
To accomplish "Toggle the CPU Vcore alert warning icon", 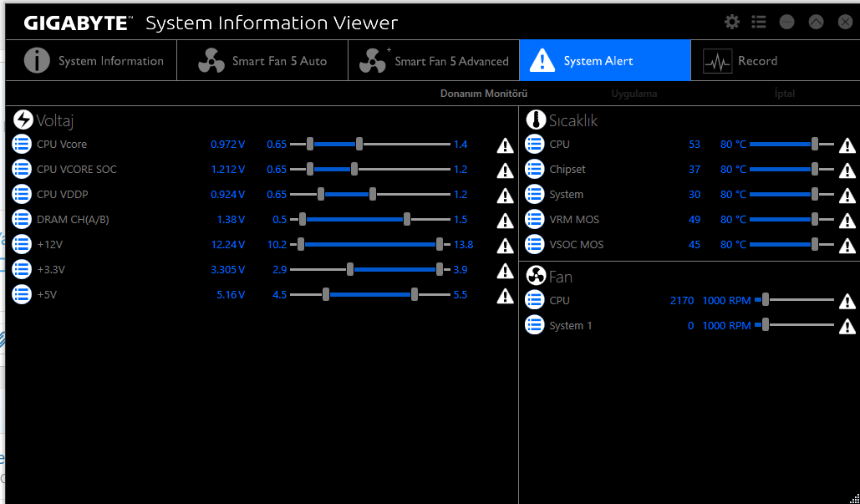I will [505, 145].
